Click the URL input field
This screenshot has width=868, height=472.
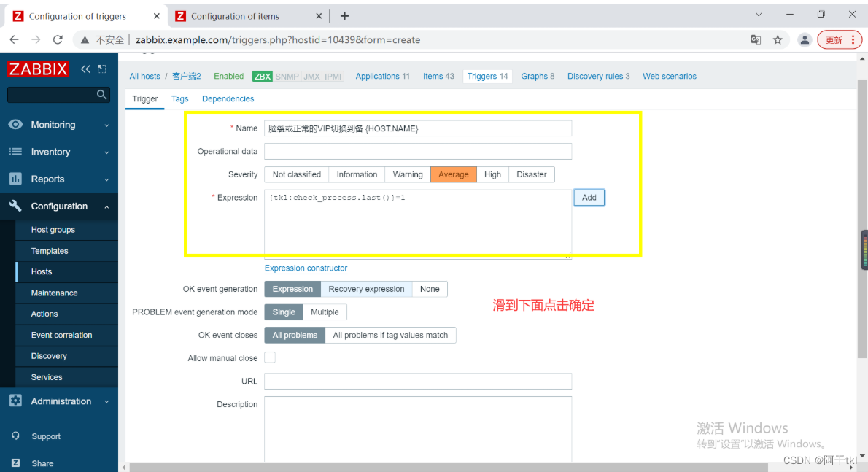tap(418, 381)
